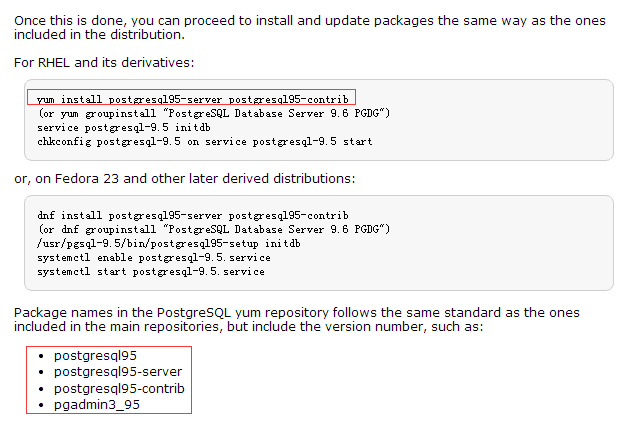638x421 pixels.
Task: Click the "Once this is done" paragraph
Action: [309, 27]
